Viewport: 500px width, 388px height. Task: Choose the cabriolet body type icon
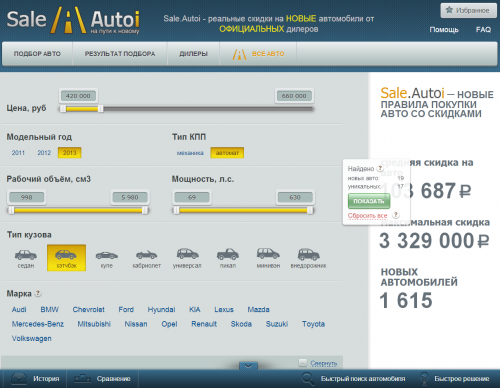[x=147, y=255]
